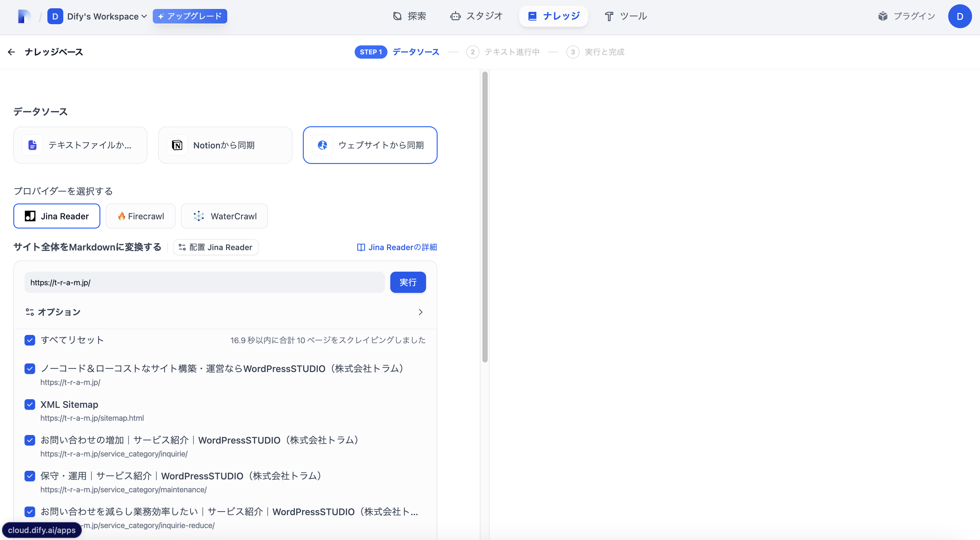
Task: Uncheck the XML Sitemap checkbox
Action: [x=30, y=404]
